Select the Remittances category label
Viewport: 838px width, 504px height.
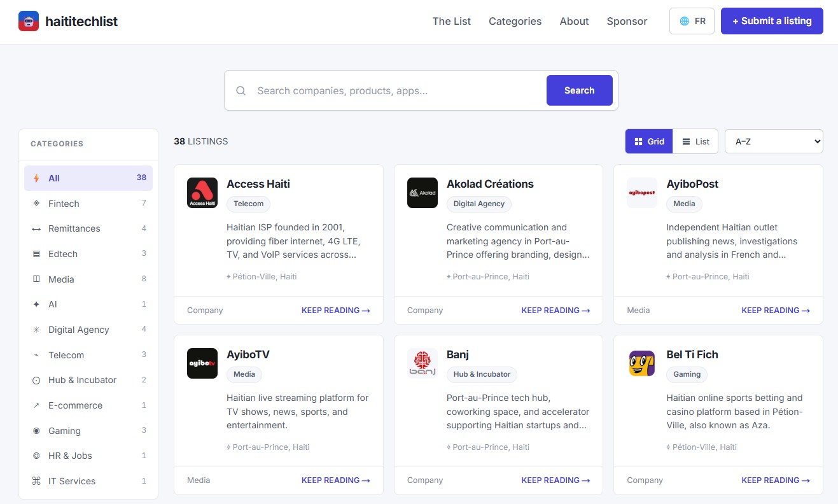[x=74, y=228]
